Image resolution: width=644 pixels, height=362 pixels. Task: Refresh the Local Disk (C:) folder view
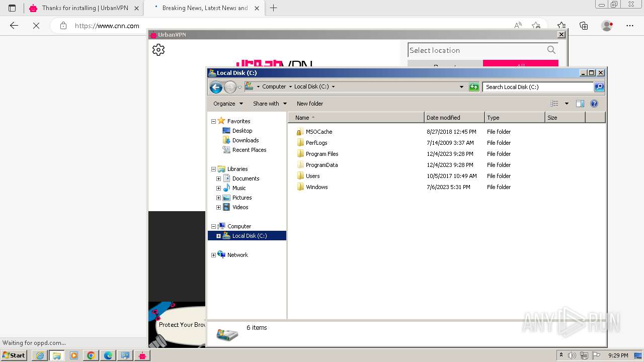[x=474, y=87]
